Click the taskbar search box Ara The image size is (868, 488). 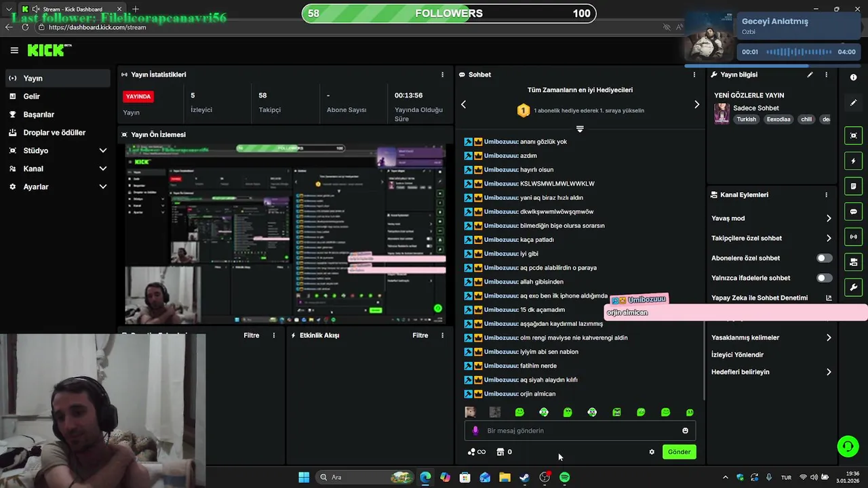[x=365, y=477]
